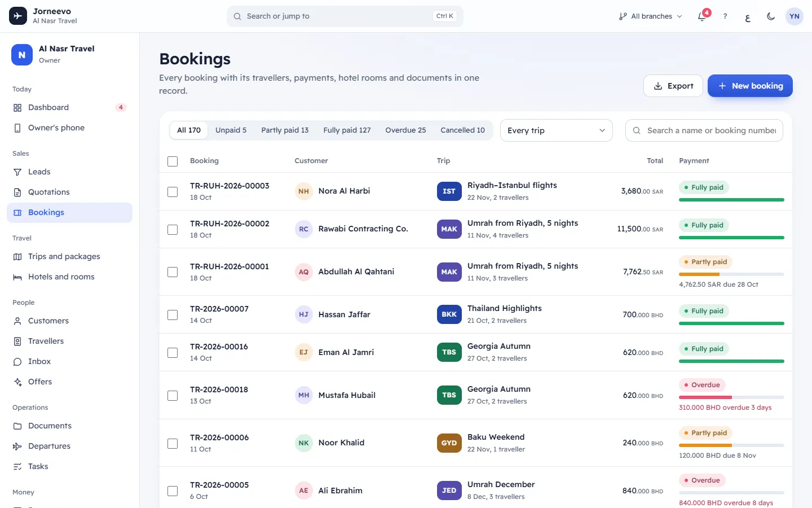
Task: Select the checkbox for booking TR-RUH-2026-00002
Action: pos(173,230)
